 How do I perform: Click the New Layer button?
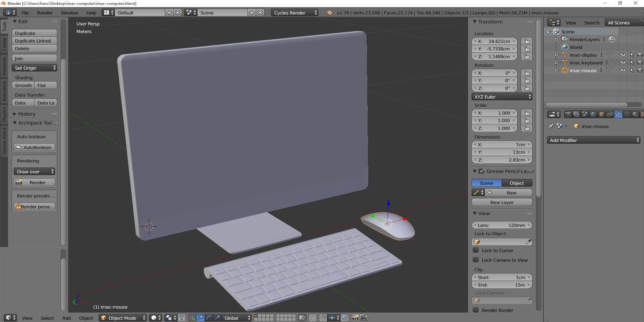pyautogui.click(x=502, y=202)
